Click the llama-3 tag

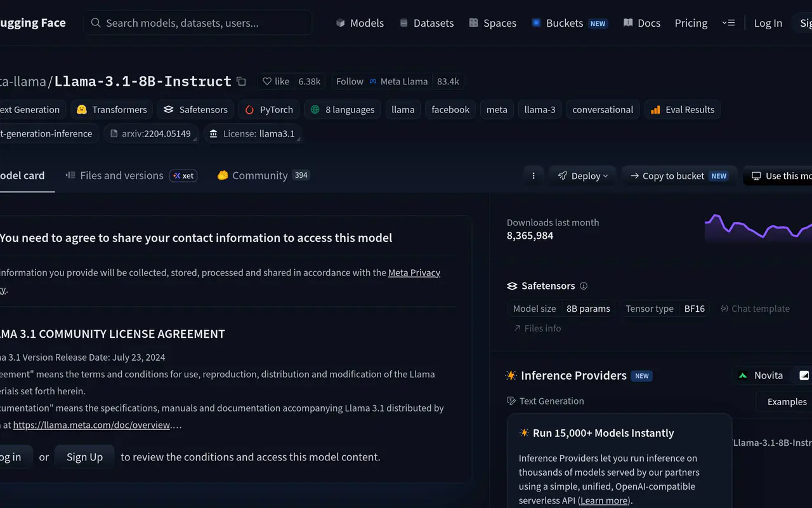point(540,109)
